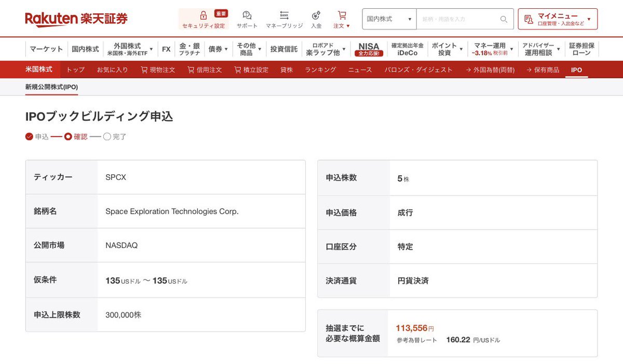Select 新規公開株式(IPO) sub-tab
Viewport: 623px width, 364px height.
51,87
